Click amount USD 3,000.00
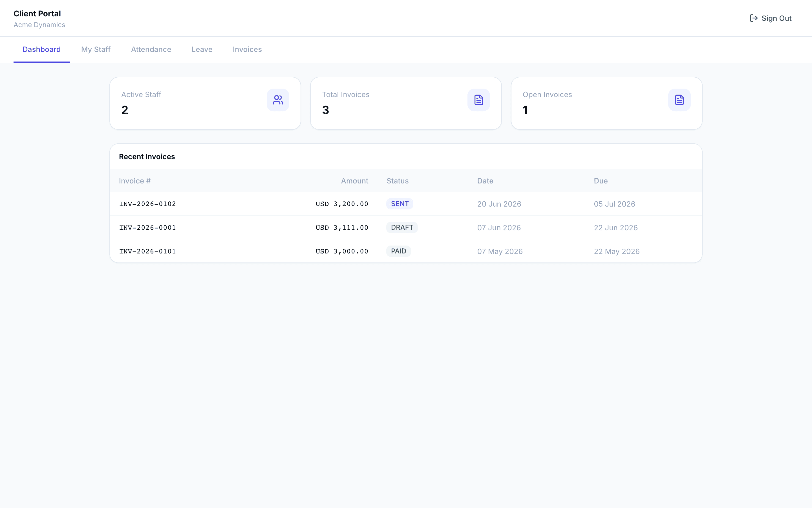Viewport: 812px width, 508px height. tap(342, 251)
